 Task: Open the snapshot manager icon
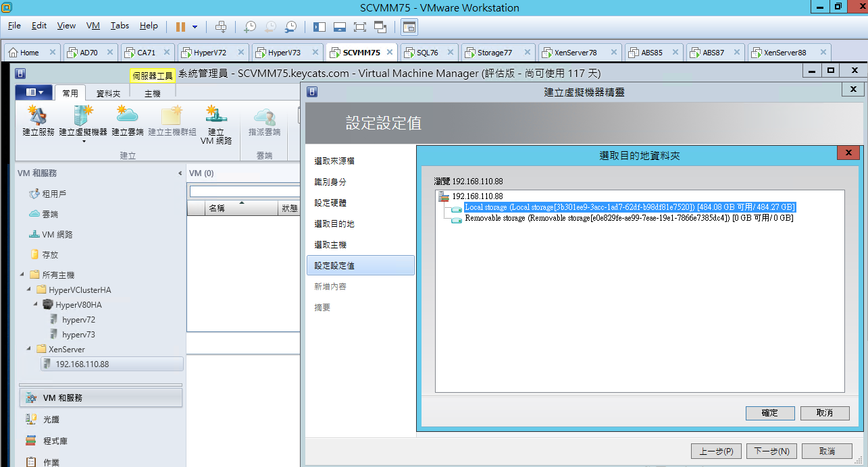(290, 26)
